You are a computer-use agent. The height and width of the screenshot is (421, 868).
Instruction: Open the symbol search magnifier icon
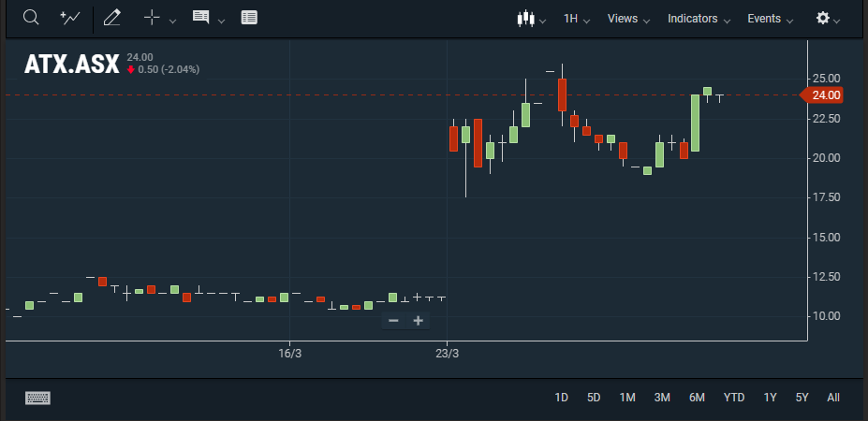tap(31, 18)
